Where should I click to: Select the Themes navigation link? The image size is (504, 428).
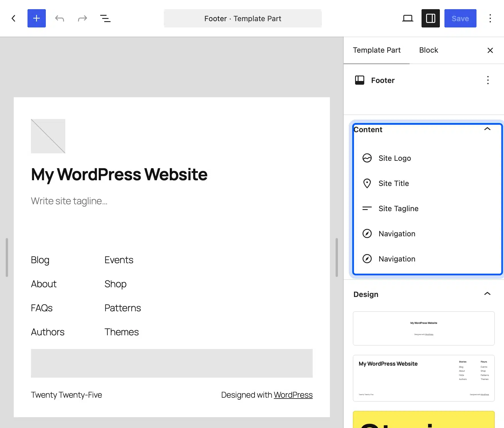point(121,332)
